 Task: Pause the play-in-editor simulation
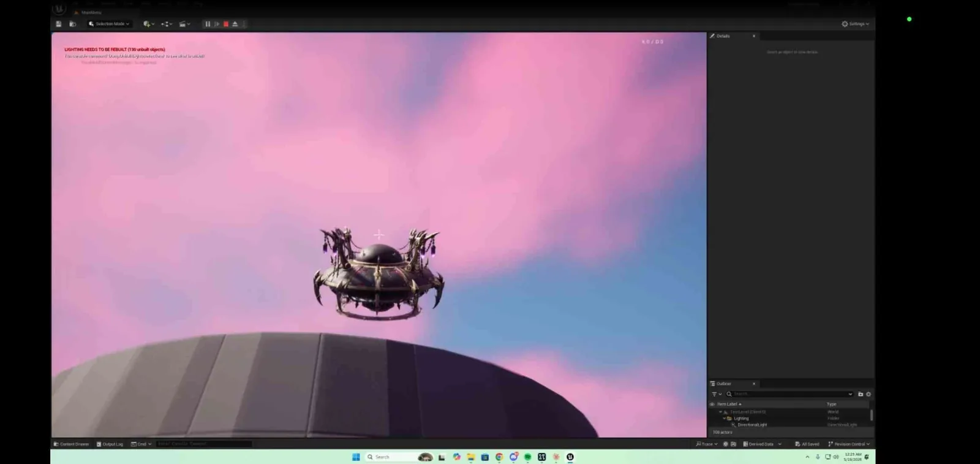[208, 24]
